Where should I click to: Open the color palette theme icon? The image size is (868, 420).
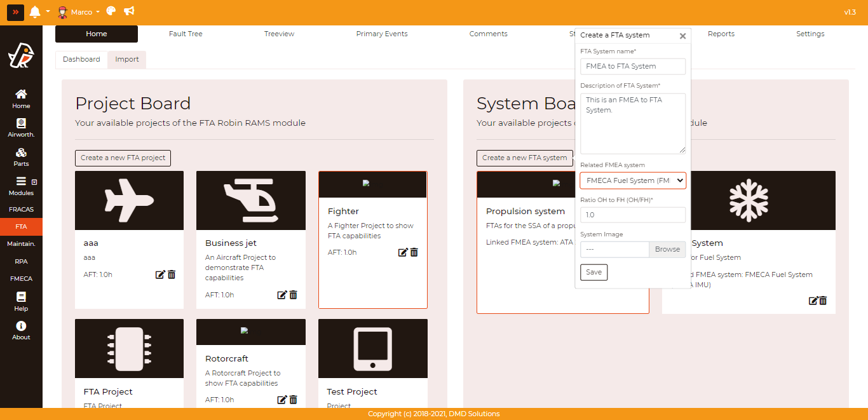click(111, 12)
